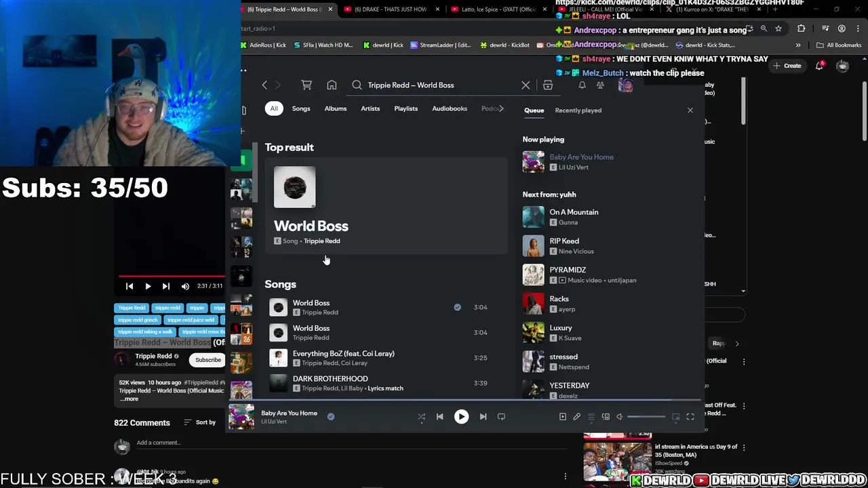Enter Spotify full screen mode

(x=690, y=417)
